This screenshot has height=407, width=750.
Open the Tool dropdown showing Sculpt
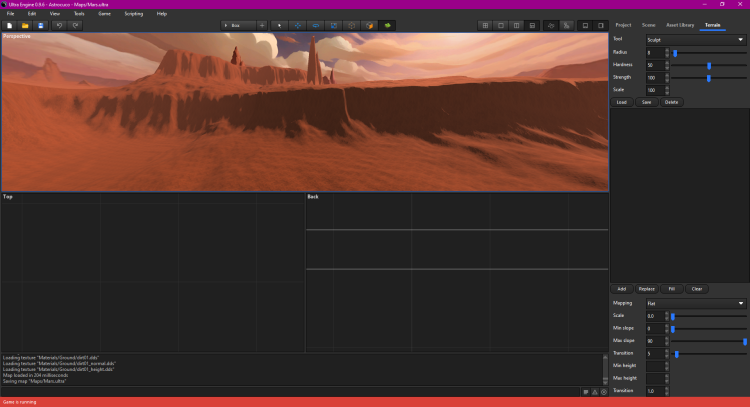point(695,39)
